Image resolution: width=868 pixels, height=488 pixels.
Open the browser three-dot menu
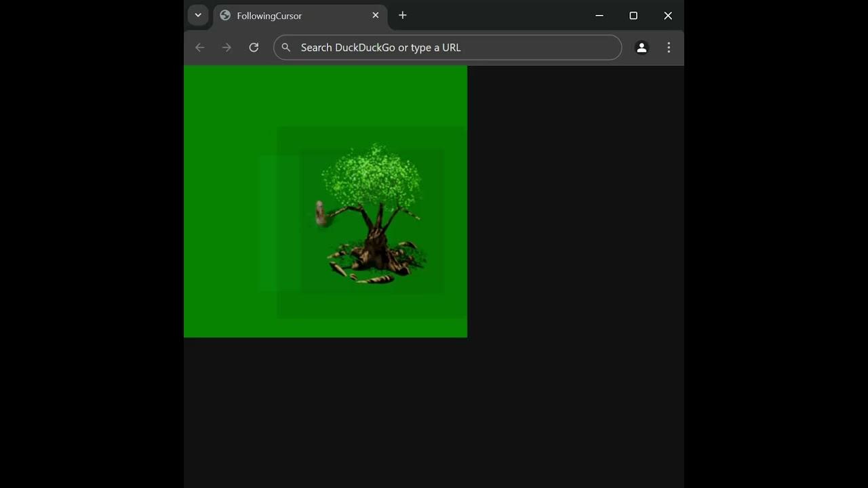669,47
